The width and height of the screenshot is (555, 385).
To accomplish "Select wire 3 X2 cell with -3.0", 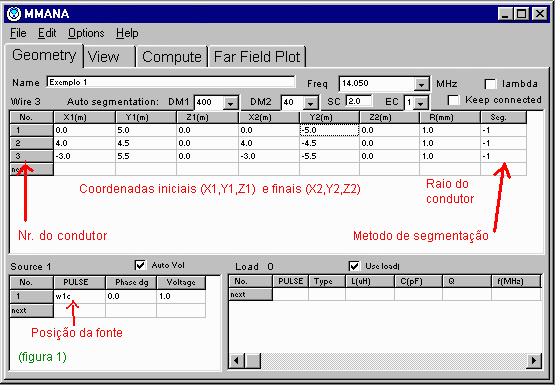I will pyautogui.click(x=269, y=156).
